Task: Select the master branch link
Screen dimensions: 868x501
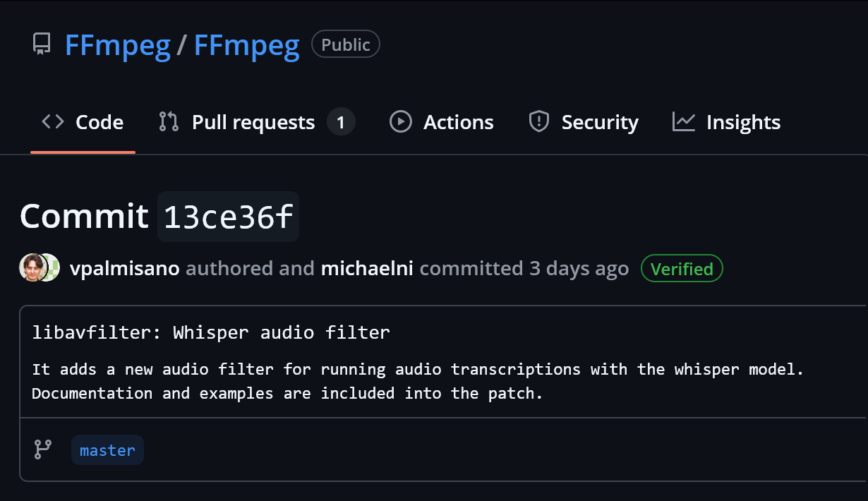Action: [107, 450]
